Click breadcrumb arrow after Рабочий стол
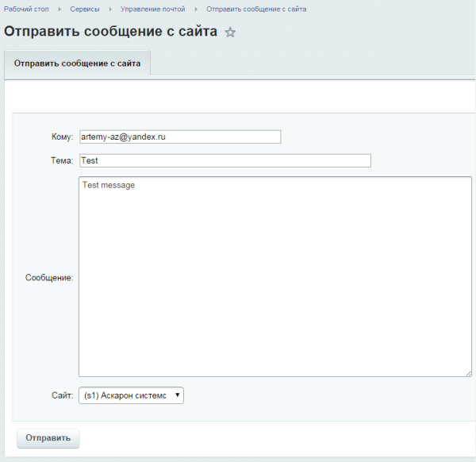Screen dimensions: 476x462 59,9
